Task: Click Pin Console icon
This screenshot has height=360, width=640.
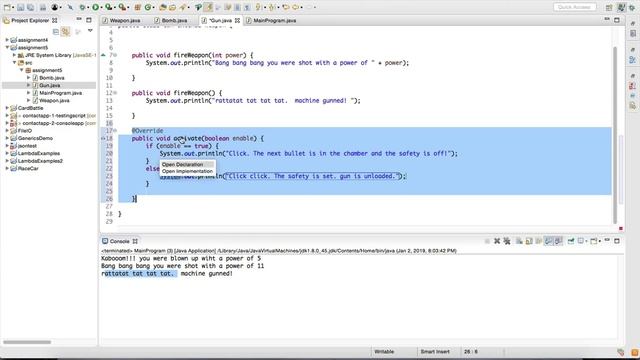Action: click(571, 241)
